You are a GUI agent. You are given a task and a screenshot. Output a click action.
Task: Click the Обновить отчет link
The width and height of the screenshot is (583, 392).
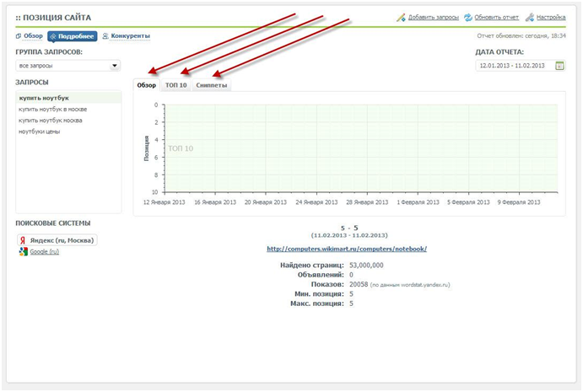tap(496, 18)
